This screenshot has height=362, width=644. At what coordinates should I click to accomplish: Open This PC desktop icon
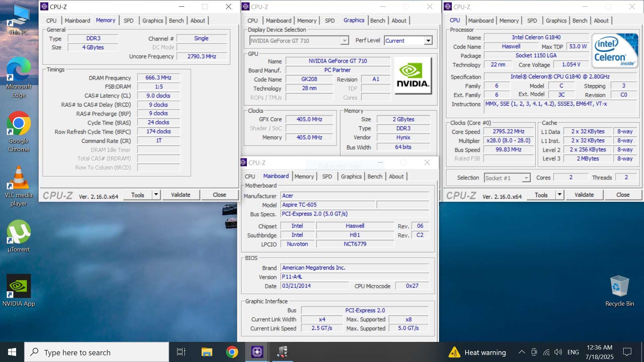(x=19, y=20)
